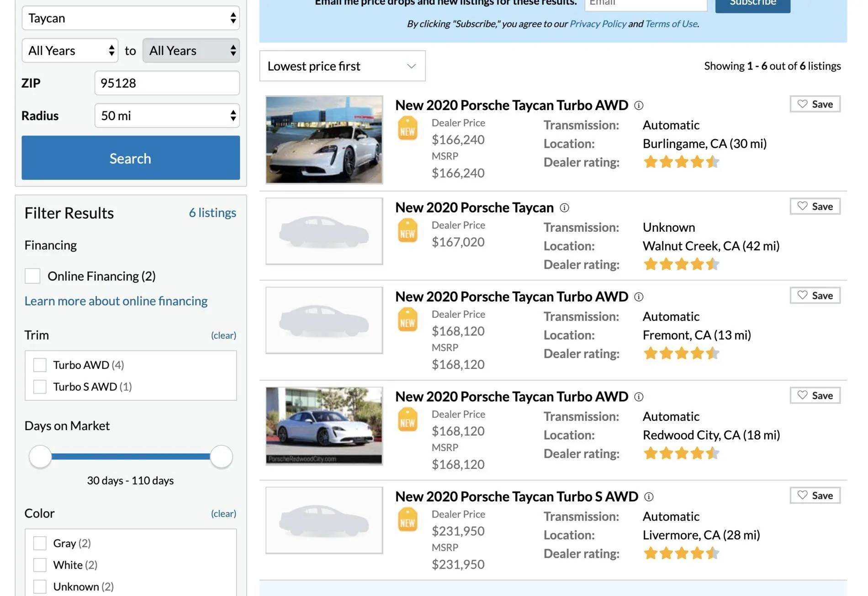Image resolution: width=868 pixels, height=596 pixels.
Task: Click the Days on Market minimum slider handle
Action: 40,457
